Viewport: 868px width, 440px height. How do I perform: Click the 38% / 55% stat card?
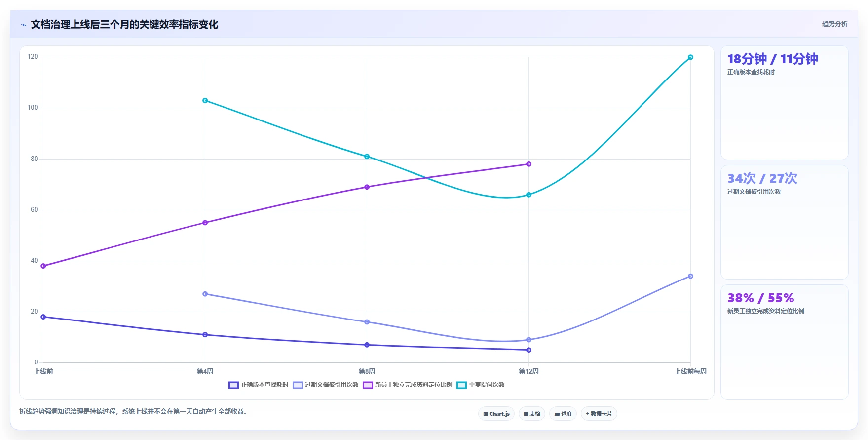point(784,342)
